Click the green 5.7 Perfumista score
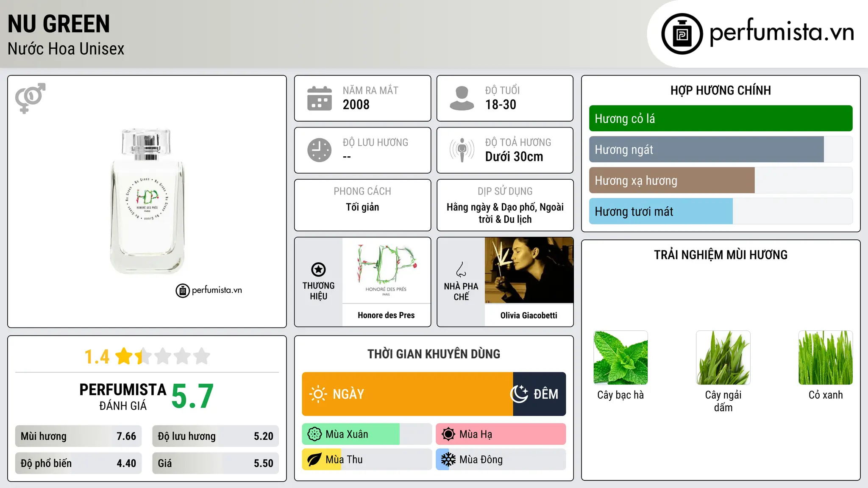The height and width of the screenshot is (488, 868). [x=192, y=396]
